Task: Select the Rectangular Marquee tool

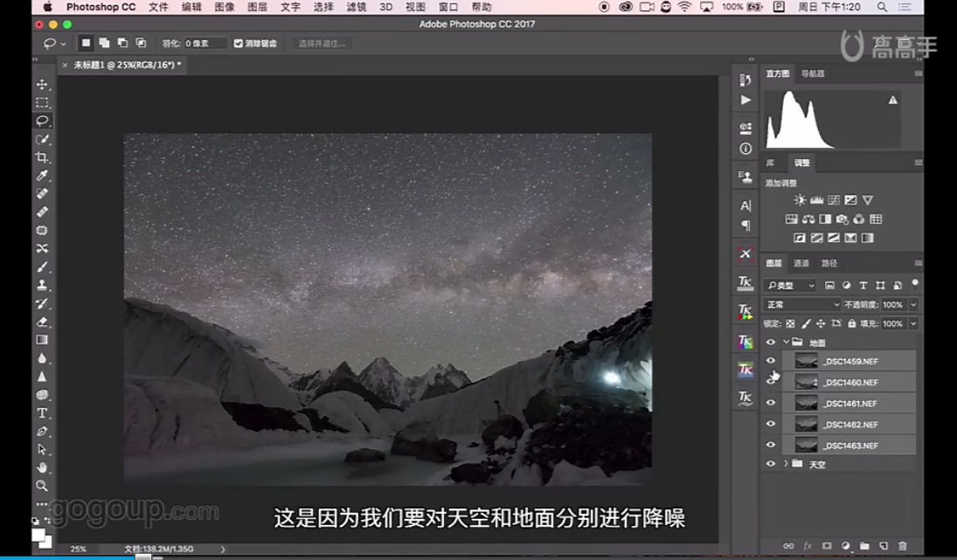Action: click(41, 102)
